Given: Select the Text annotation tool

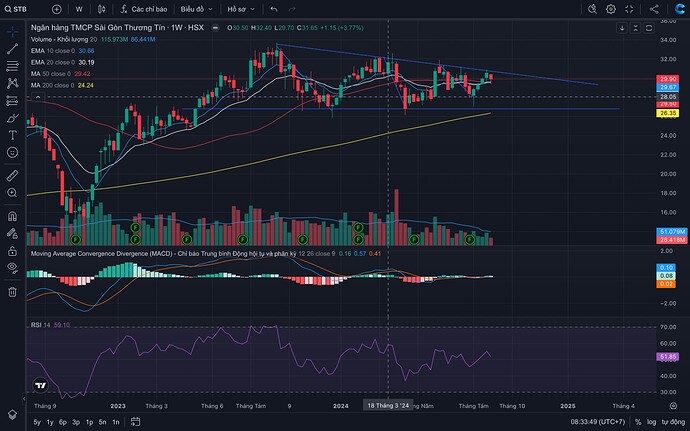Looking at the screenshot, I should click(12, 135).
